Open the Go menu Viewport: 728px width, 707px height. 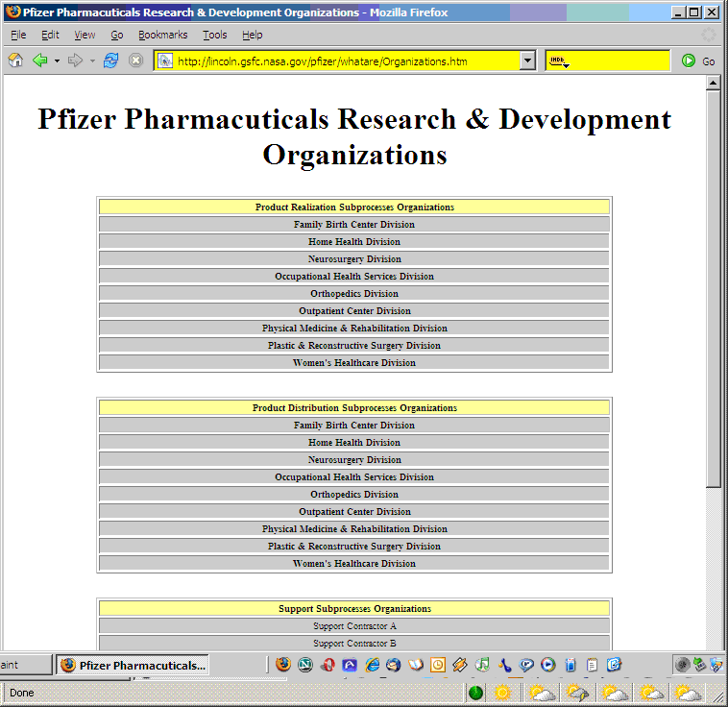pyautogui.click(x=117, y=35)
